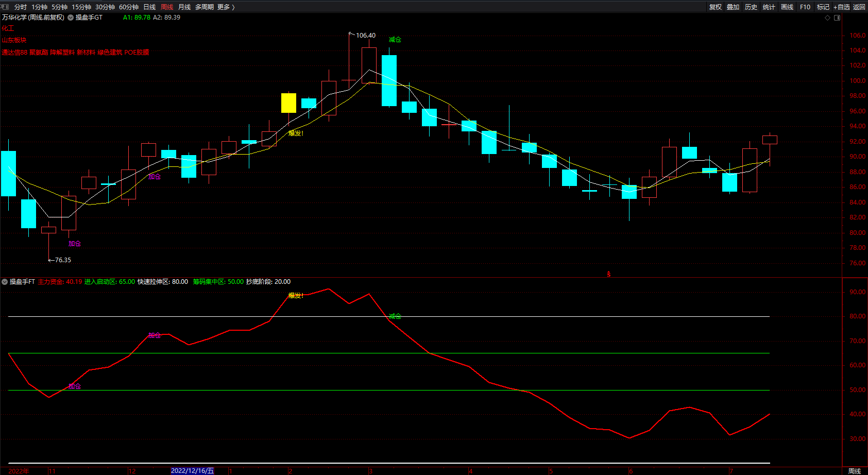Click the diamond icon at chart top right
This screenshot has height=475, width=868.
(828, 18)
